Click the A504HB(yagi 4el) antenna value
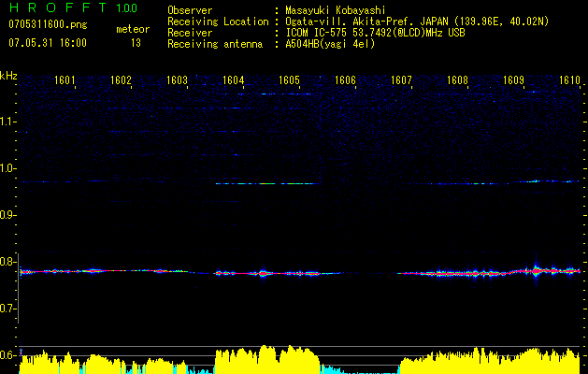Screen dimensions: 588x374 (330, 44)
